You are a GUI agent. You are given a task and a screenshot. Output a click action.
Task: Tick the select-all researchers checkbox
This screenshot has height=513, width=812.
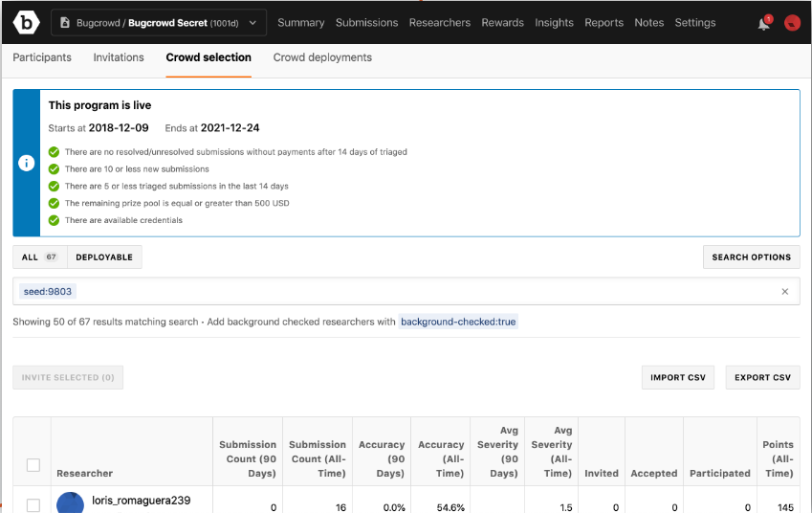pyautogui.click(x=33, y=465)
